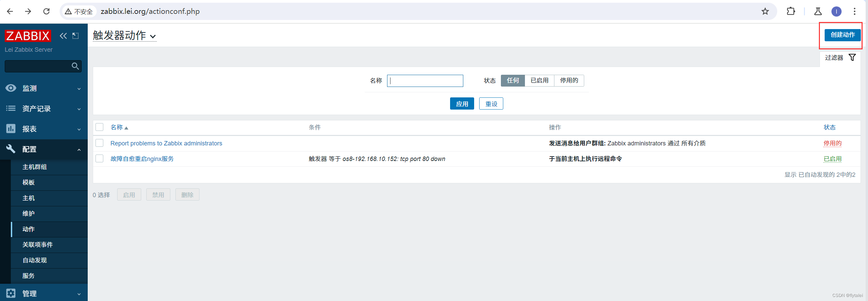Viewport: 868px width, 301px height.
Task: Hide the sidebar using the kiosk icon
Action: (x=76, y=36)
